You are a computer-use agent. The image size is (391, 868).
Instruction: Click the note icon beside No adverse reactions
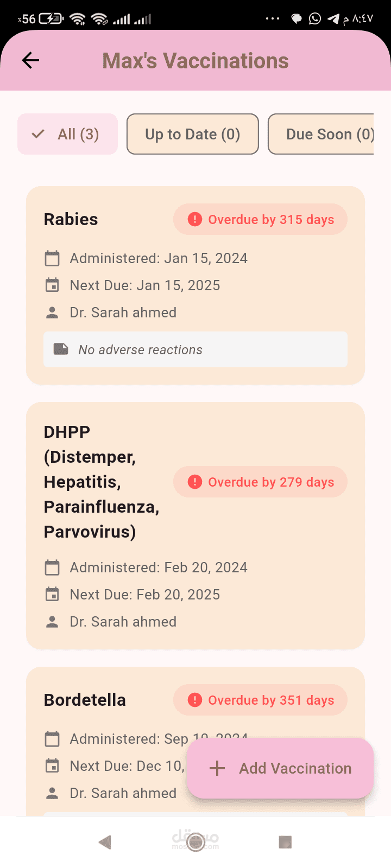pos(61,349)
